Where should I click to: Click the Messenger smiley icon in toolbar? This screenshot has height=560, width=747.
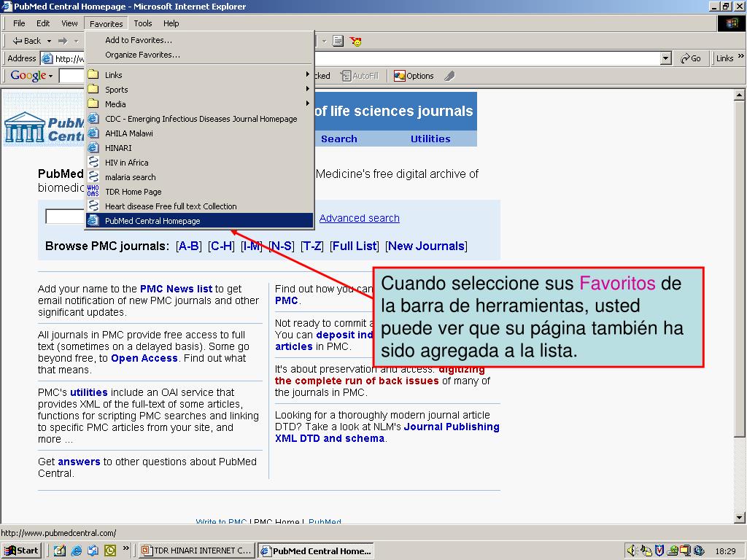(x=355, y=42)
